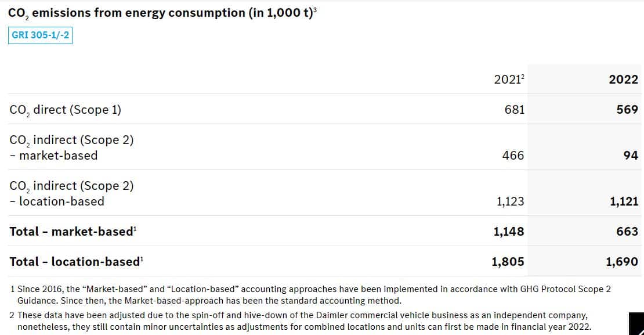Click the 569 value under 2022
The height and width of the screenshot is (335, 644).
pos(627,110)
